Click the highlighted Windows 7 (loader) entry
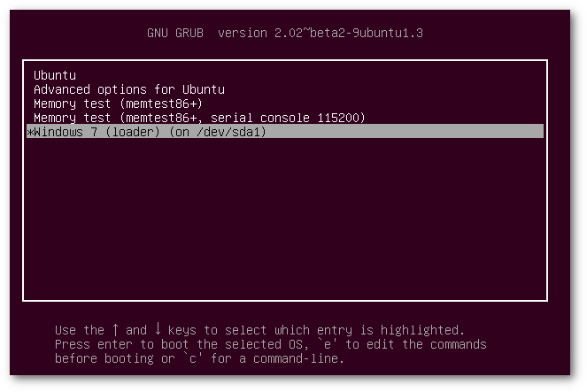Image resolution: width=587 pixels, height=392 pixels. [x=146, y=132]
